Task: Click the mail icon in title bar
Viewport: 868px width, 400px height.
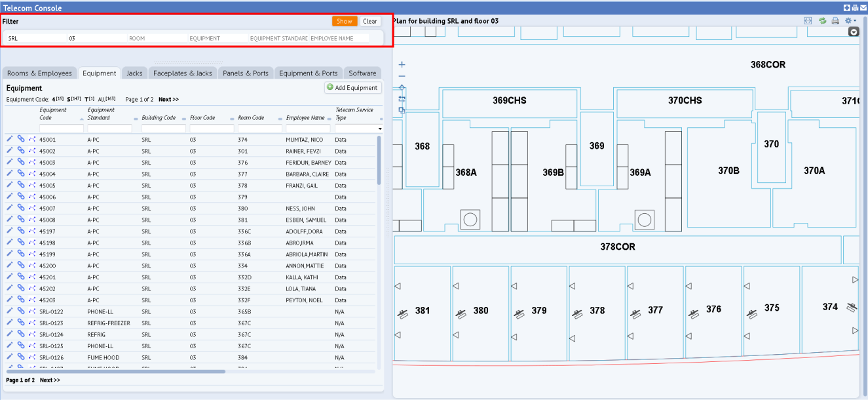Action: point(863,8)
